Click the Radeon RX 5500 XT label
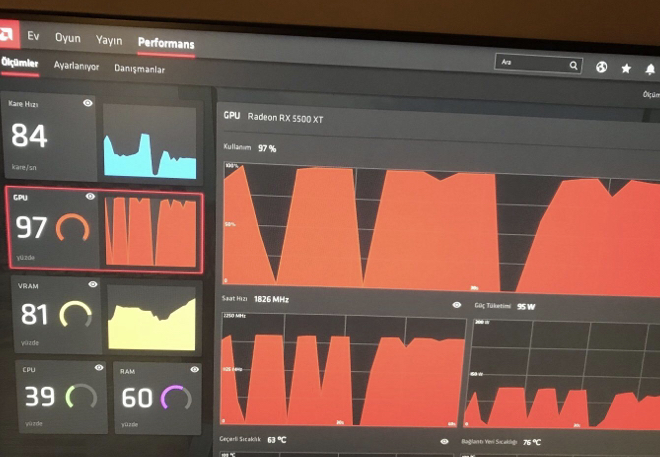 [x=285, y=118]
